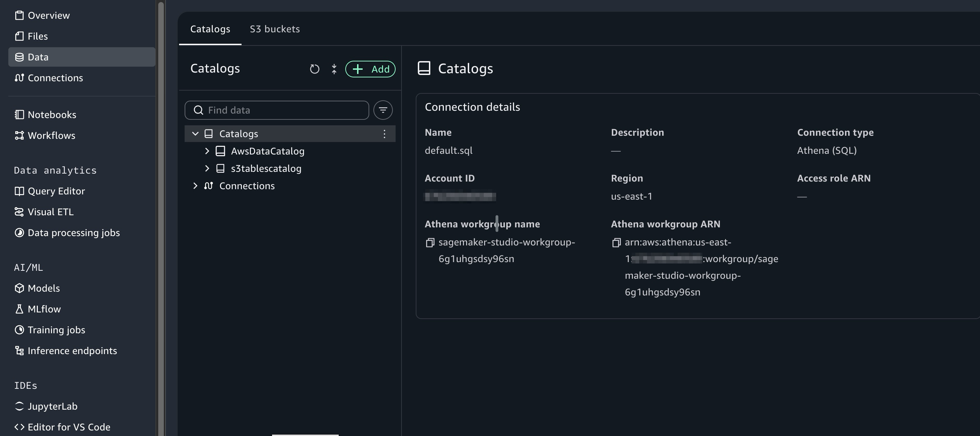Expand the s3tablescatalog node
The height and width of the screenshot is (436, 980).
pyautogui.click(x=207, y=168)
